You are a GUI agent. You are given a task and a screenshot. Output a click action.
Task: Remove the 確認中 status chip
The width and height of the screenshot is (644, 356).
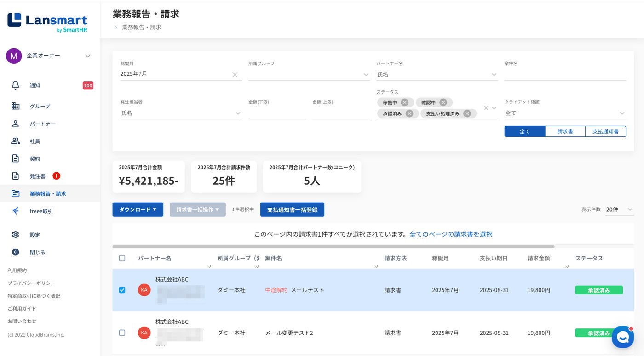(443, 102)
